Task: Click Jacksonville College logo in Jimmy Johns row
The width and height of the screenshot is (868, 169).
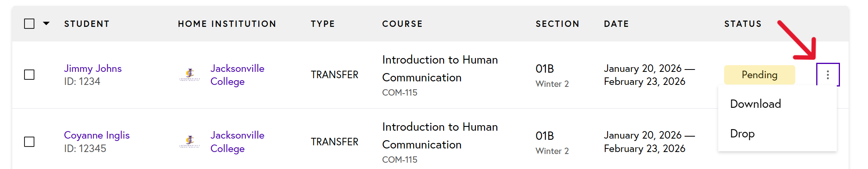Action: [190, 75]
